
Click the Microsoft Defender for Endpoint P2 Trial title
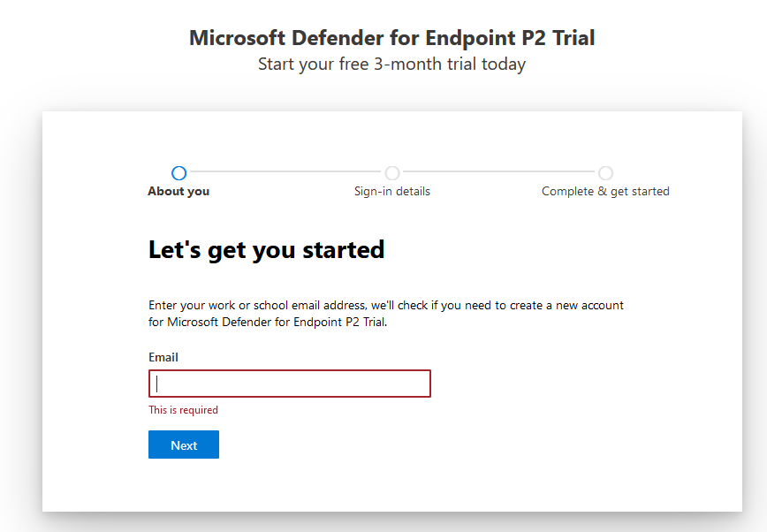click(391, 38)
